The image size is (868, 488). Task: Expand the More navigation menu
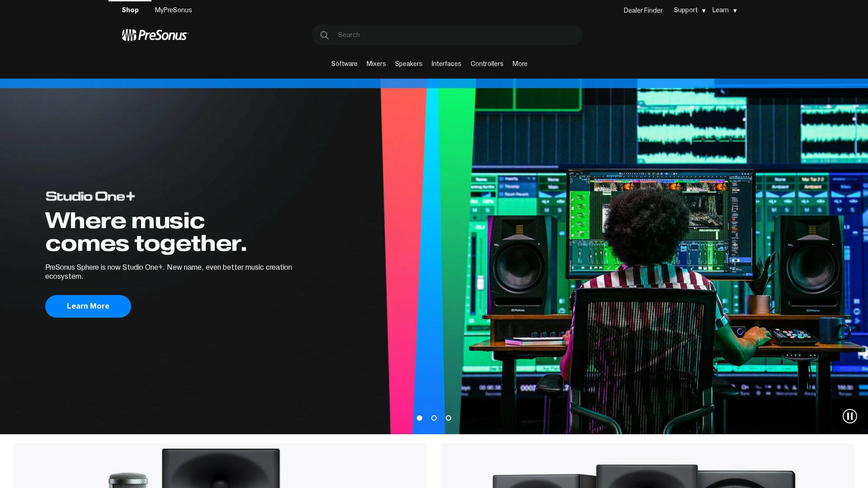pos(519,64)
